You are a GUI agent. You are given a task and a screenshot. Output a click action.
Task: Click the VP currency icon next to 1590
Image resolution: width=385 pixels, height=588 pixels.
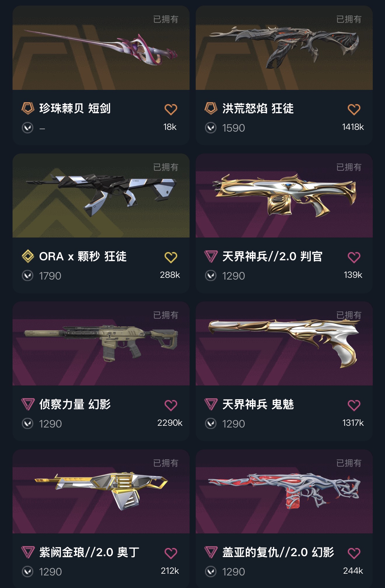[211, 128]
